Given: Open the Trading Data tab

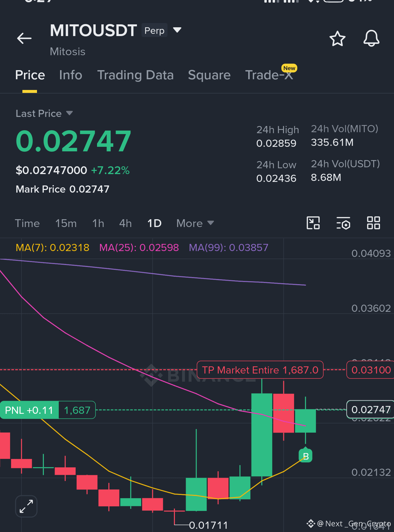Looking at the screenshot, I should [x=135, y=75].
